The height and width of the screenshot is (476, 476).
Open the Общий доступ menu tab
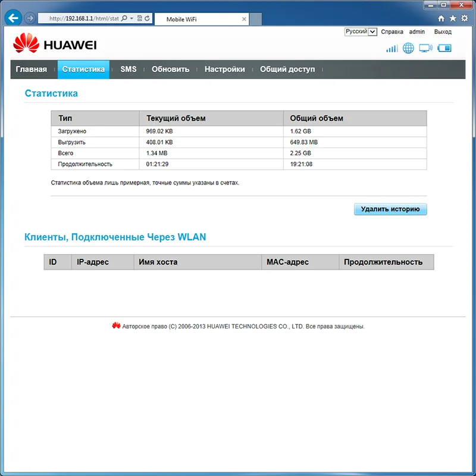(x=287, y=69)
